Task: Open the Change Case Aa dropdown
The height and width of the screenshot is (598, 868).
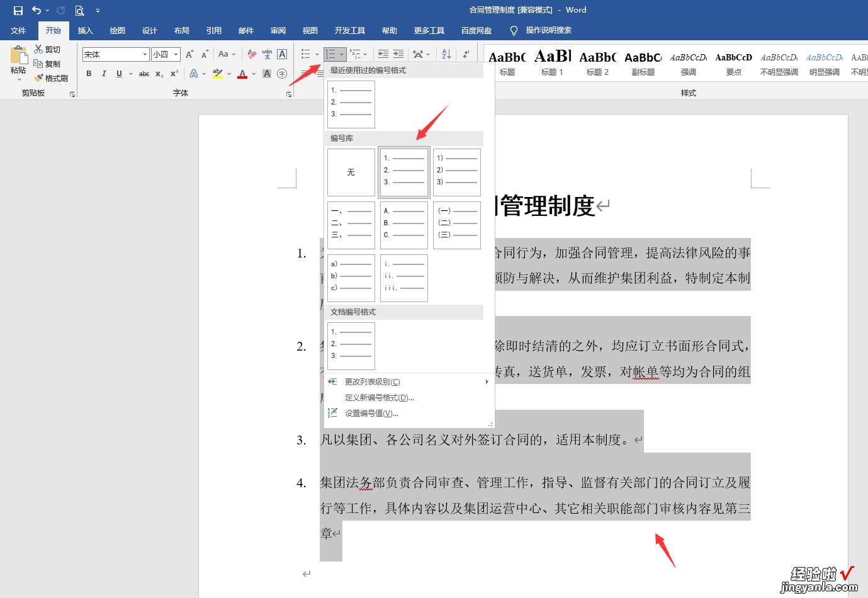Action: pos(227,54)
